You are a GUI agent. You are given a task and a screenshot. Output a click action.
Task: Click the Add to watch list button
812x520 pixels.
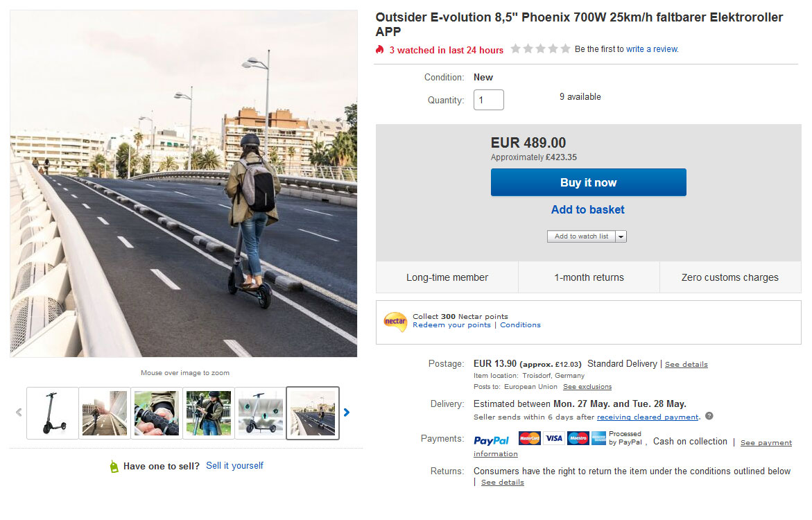point(581,236)
